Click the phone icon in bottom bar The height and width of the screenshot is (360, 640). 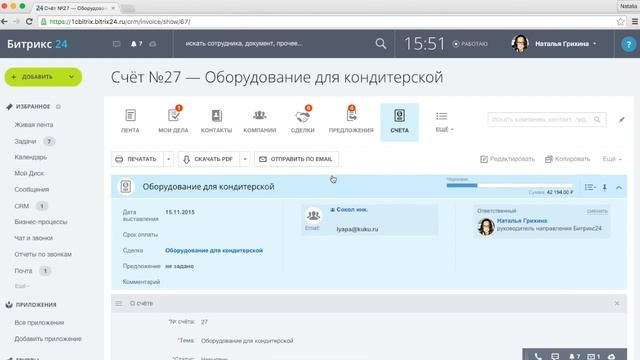pyautogui.click(x=538, y=356)
